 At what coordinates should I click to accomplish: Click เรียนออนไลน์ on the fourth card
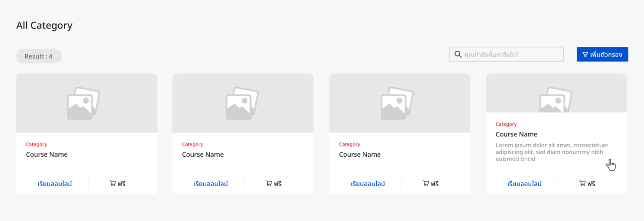[524, 184]
